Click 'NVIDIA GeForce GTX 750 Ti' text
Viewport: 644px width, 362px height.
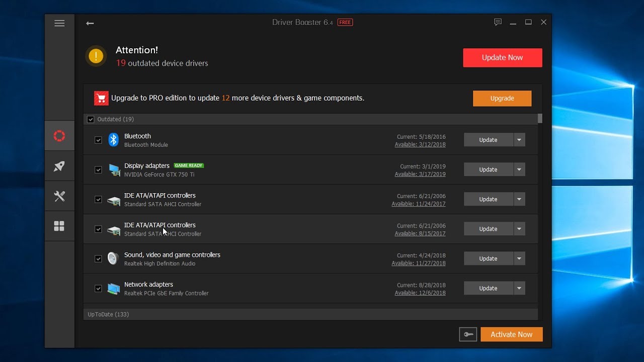coord(159,174)
